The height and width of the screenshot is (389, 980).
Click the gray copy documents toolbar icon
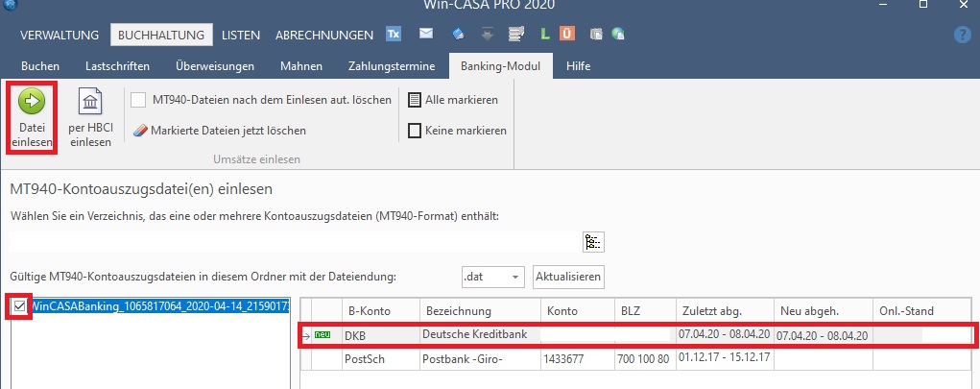click(x=596, y=35)
